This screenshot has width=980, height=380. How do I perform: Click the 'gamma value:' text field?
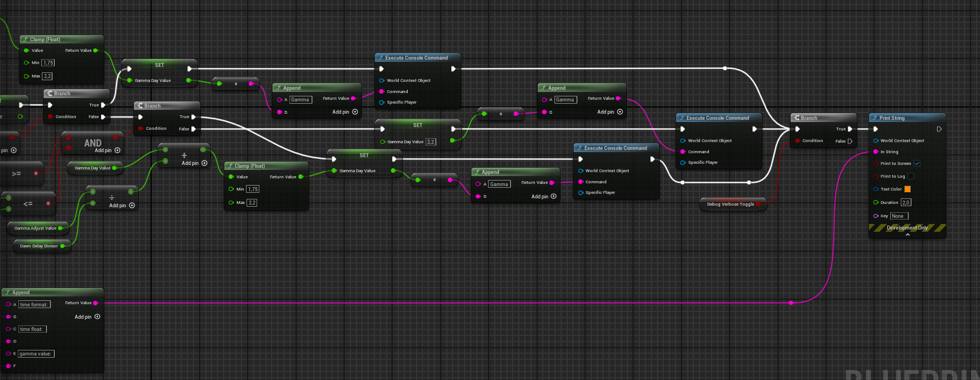pyautogui.click(x=36, y=354)
